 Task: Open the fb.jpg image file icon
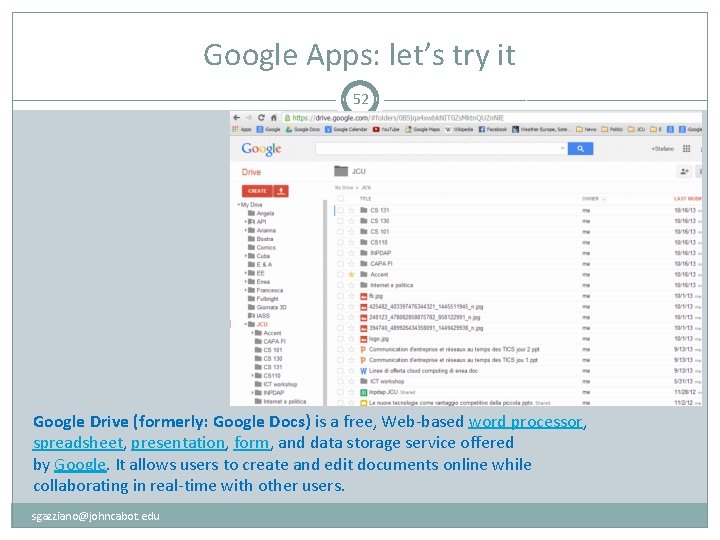click(x=364, y=296)
